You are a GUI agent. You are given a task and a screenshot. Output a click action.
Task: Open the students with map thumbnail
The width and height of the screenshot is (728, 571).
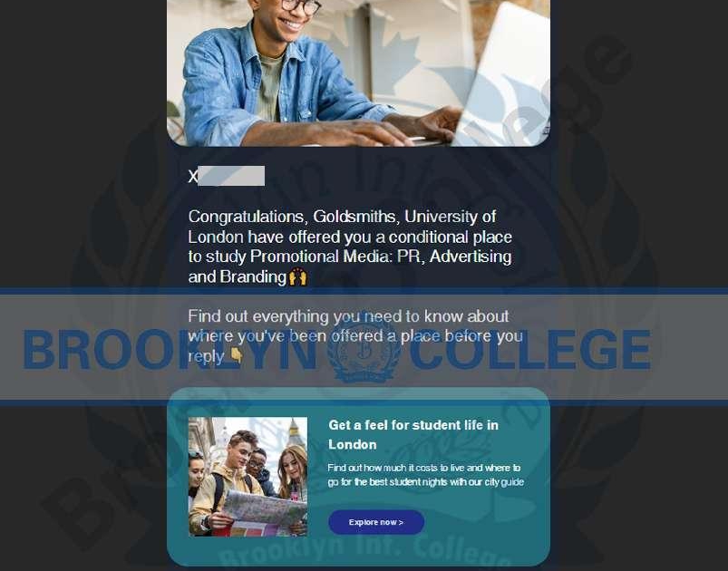(x=248, y=477)
